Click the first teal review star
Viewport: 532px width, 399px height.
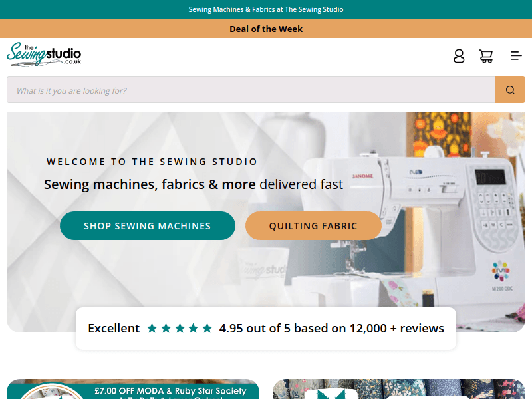(152, 328)
